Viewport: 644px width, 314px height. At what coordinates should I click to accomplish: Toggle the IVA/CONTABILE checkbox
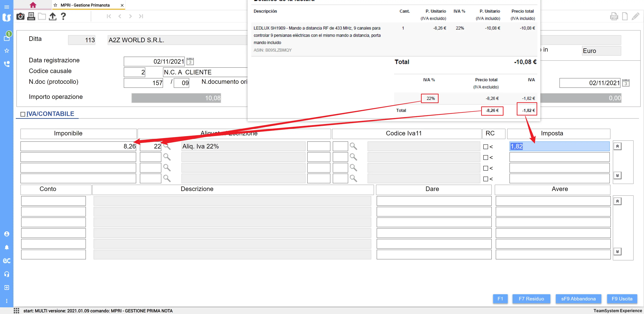pyautogui.click(x=23, y=114)
